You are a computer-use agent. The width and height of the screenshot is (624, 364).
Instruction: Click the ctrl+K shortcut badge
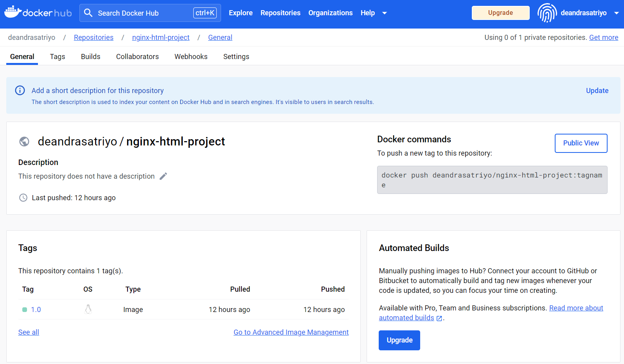tap(205, 13)
